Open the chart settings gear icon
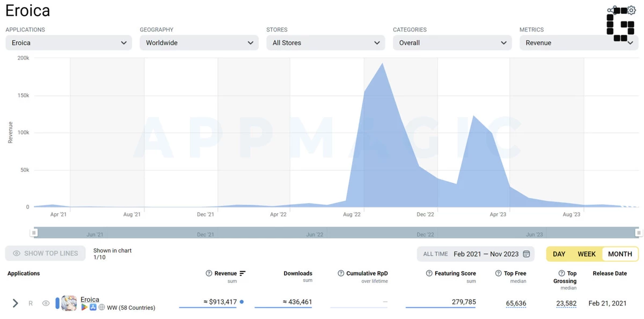The image size is (644, 319). (631, 10)
